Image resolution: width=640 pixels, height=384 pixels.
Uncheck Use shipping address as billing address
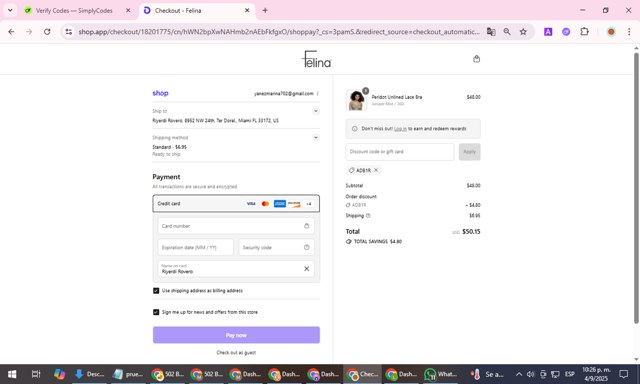156,291
